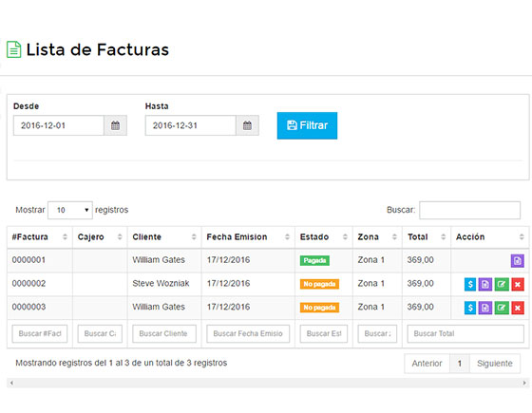
Task: Select page 1 in pagination
Action: coord(460,364)
